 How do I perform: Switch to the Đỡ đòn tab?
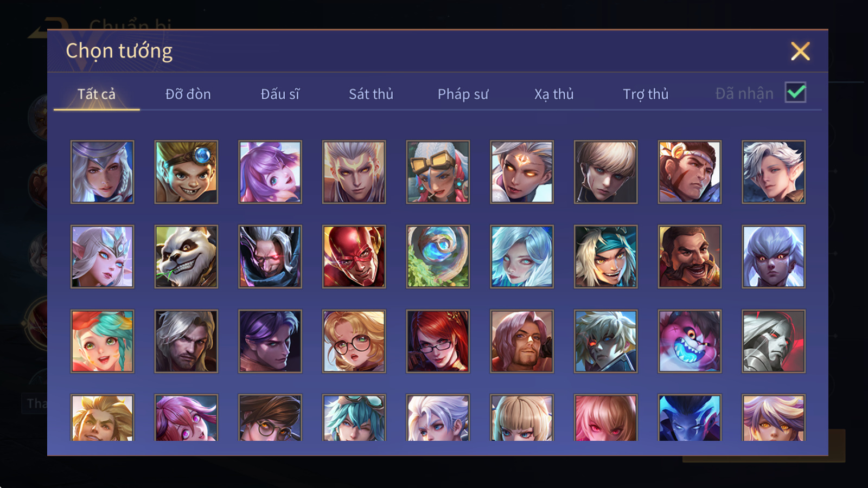tap(188, 94)
